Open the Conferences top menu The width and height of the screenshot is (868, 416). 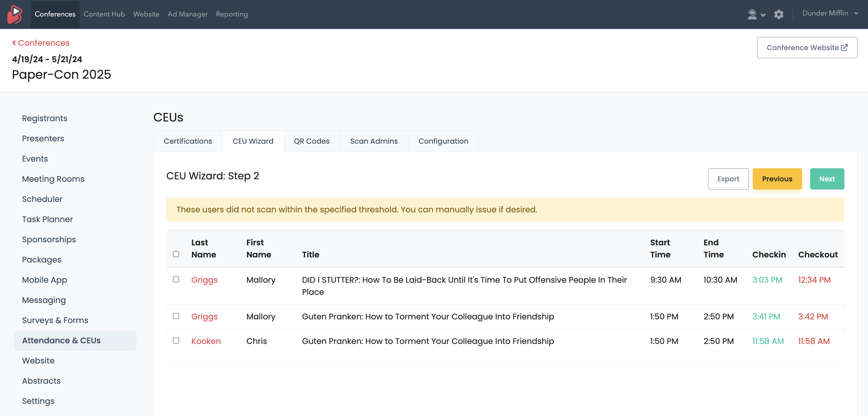[55, 14]
